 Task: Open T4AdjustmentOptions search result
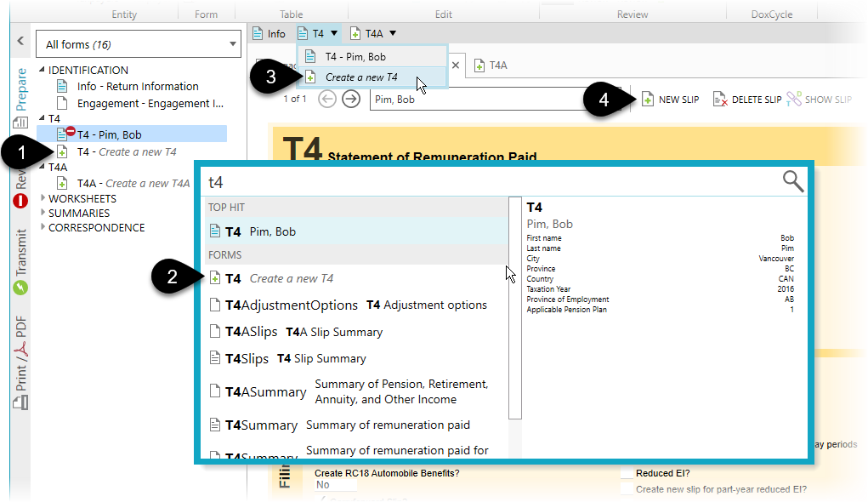(357, 305)
